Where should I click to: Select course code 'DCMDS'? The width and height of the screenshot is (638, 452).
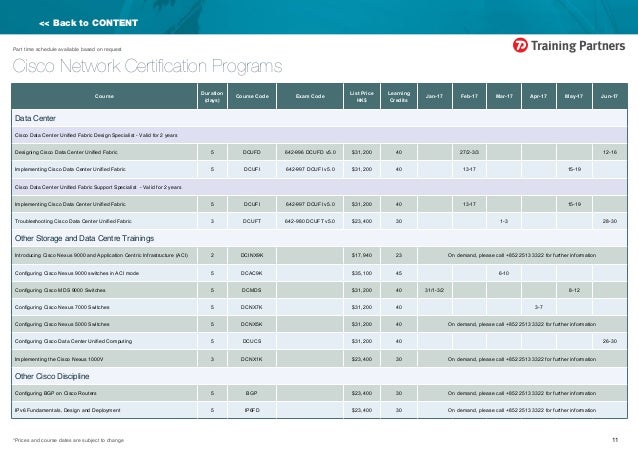[252, 290]
